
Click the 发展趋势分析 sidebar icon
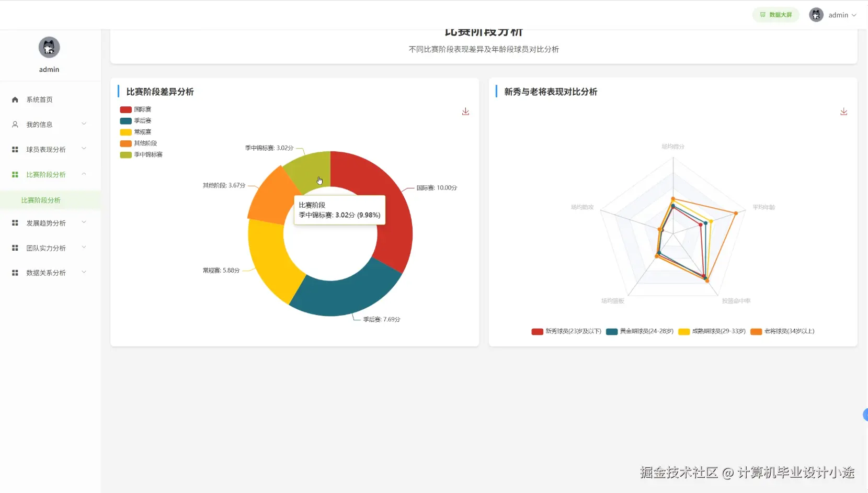coord(15,222)
